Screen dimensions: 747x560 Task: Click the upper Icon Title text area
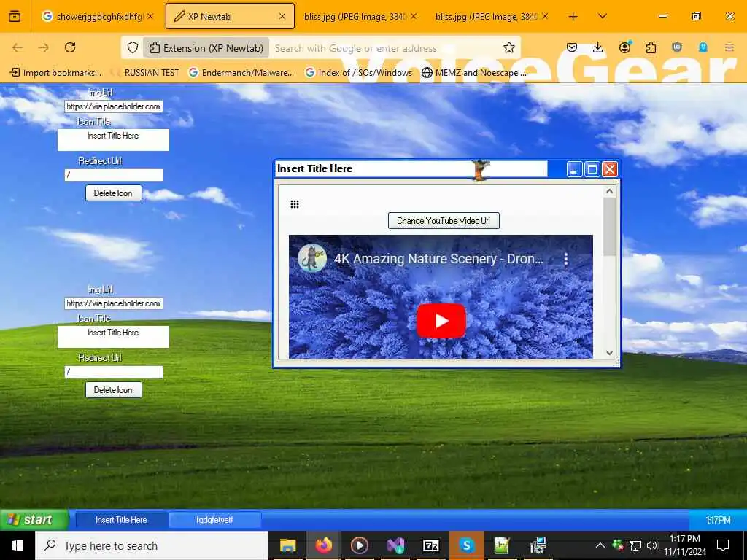113,140
